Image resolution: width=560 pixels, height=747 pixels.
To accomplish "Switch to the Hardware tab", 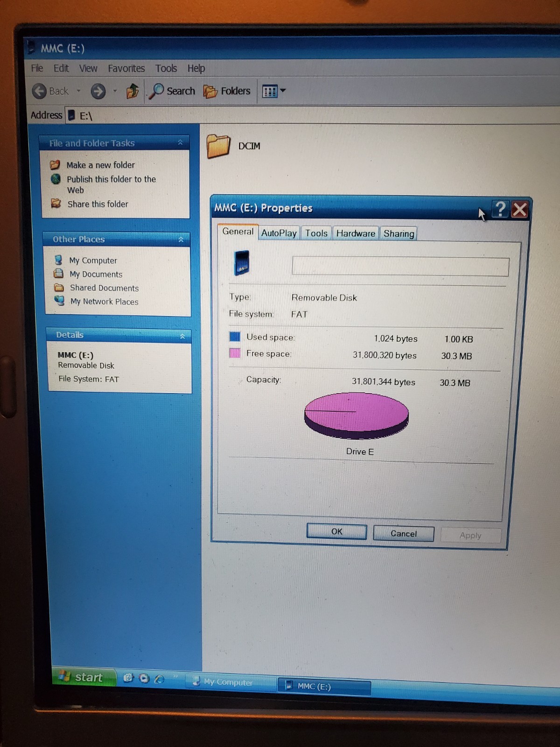I will tap(356, 233).
